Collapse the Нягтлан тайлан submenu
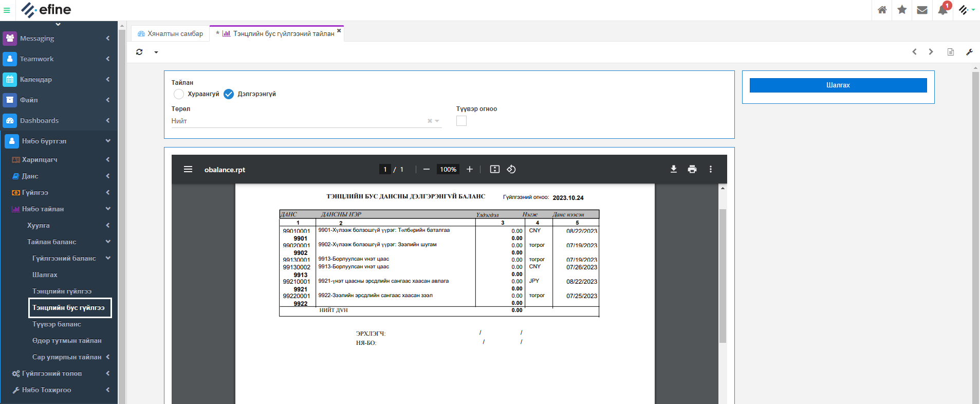 59,209
